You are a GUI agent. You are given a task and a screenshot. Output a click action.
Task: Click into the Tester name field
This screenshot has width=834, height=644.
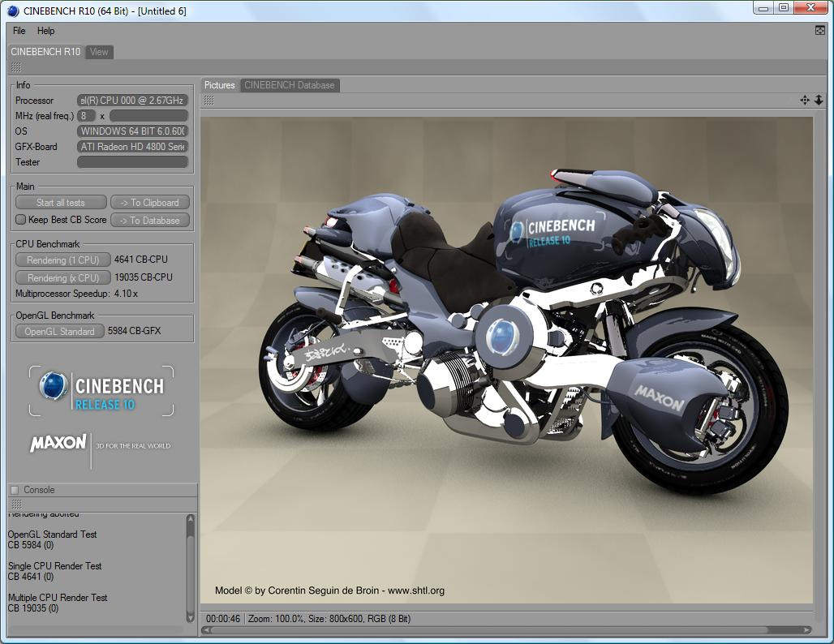(x=133, y=162)
